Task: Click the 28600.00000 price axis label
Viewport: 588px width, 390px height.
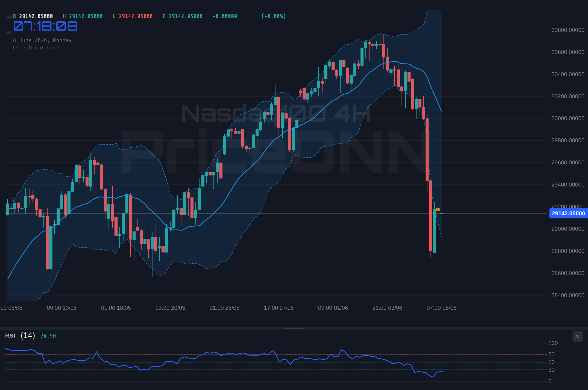Action: pyautogui.click(x=568, y=273)
